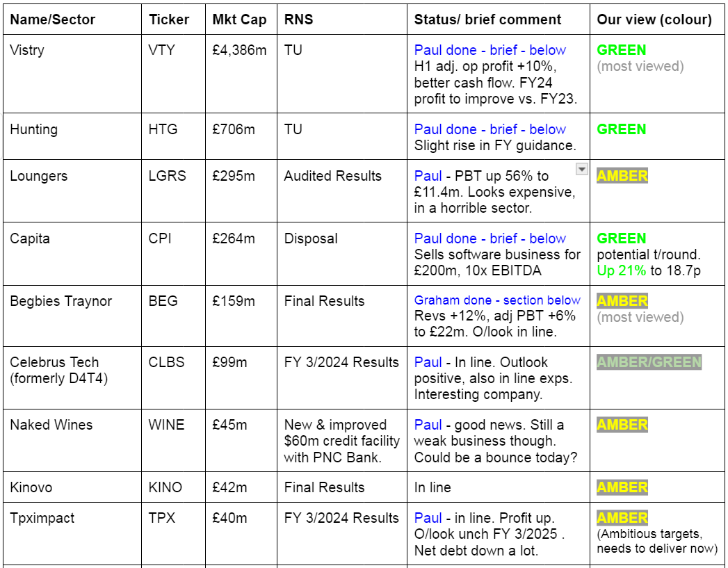
Task: Click the 'Name/Sector' column header
Action: (52, 19)
